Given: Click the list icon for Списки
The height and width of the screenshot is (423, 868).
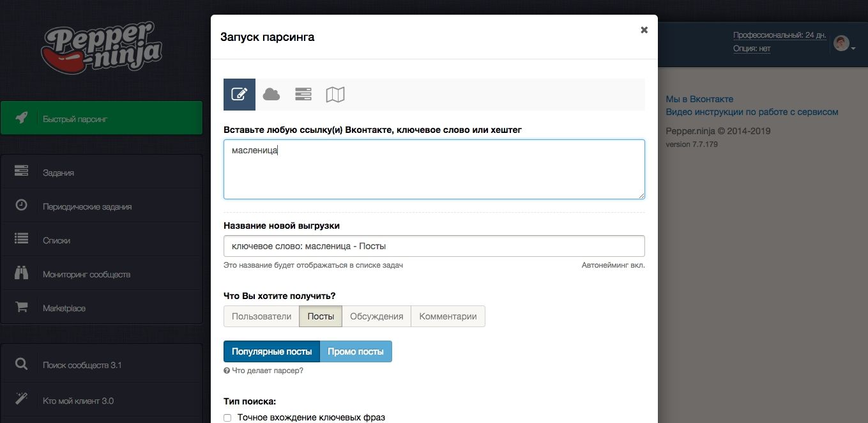Looking at the screenshot, I should [21, 240].
